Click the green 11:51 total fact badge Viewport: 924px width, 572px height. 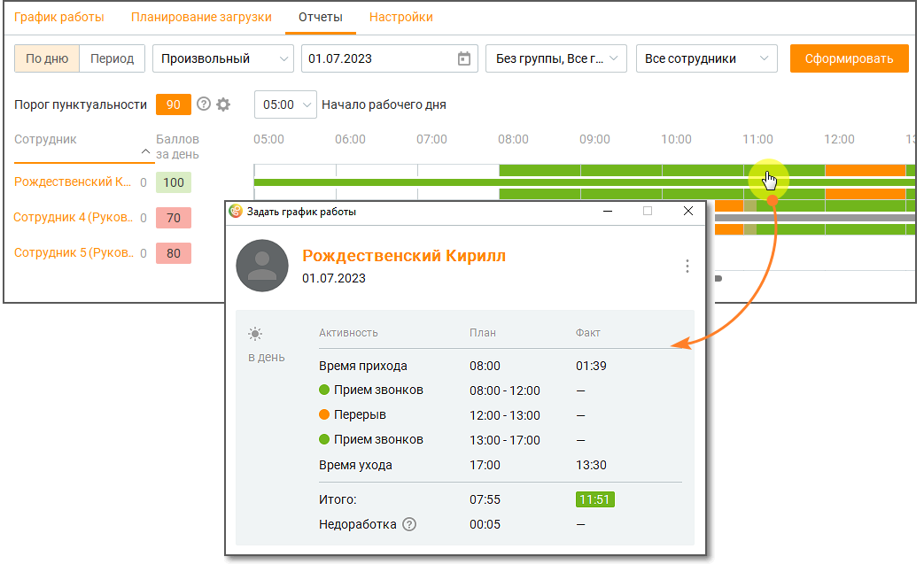pyautogui.click(x=594, y=499)
